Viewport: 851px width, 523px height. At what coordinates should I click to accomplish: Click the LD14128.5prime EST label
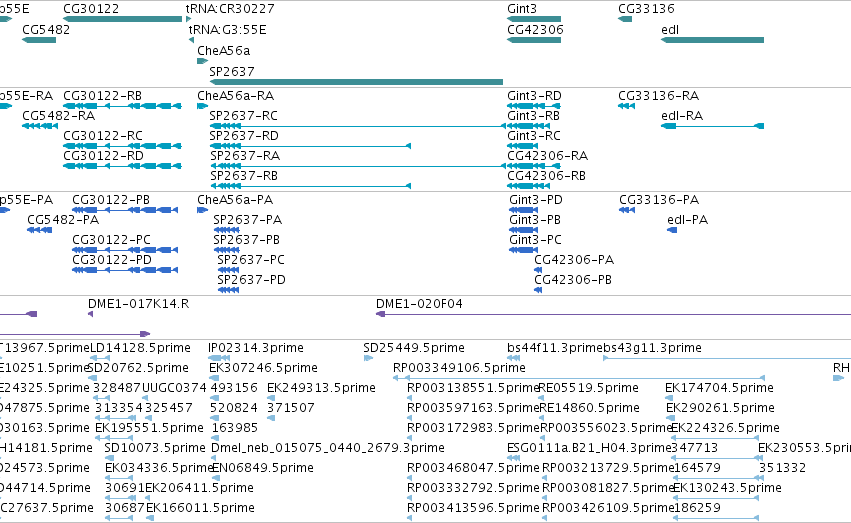click(140, 348)
